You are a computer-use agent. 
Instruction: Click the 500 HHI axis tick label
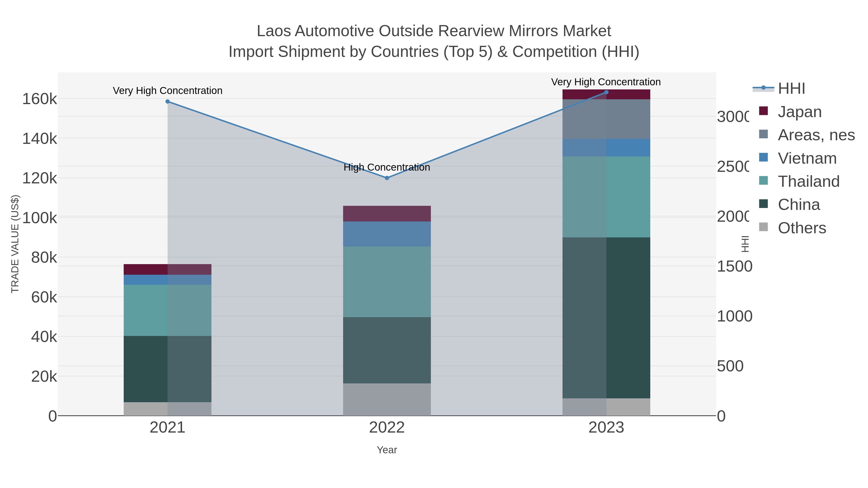730,366
